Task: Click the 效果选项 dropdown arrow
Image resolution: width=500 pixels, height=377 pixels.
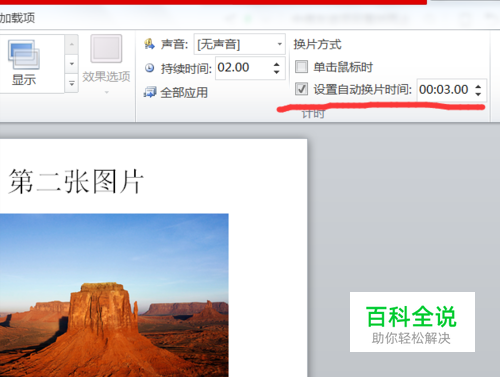Action: point(107,92)
